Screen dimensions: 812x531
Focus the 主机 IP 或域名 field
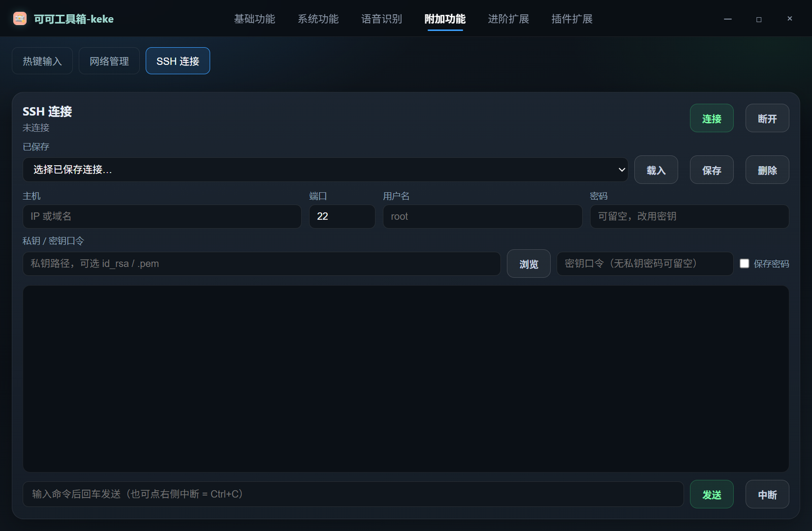[162, 217]
